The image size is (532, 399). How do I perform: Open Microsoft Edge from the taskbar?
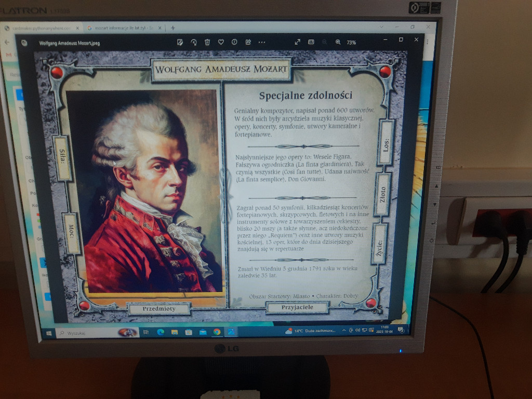coord(161,332)
